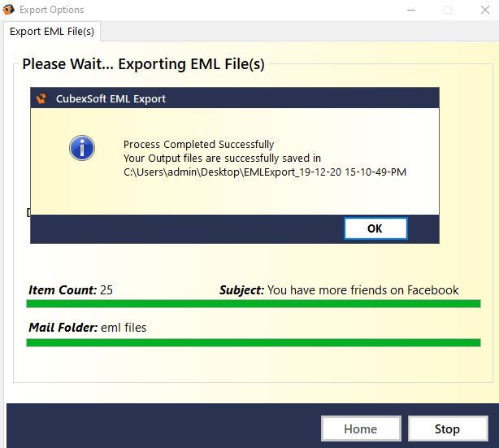Click the blue information icon in the dialog
499x448 pixels.
82,148
